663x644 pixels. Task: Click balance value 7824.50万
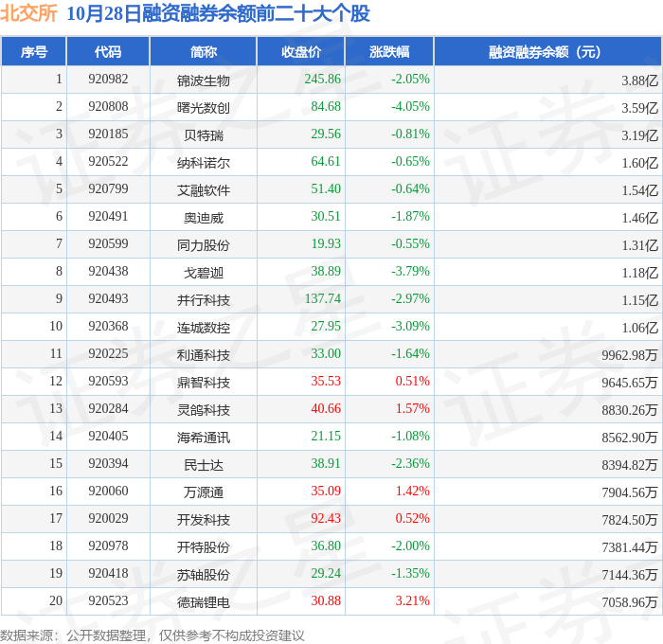coord(630,520)
